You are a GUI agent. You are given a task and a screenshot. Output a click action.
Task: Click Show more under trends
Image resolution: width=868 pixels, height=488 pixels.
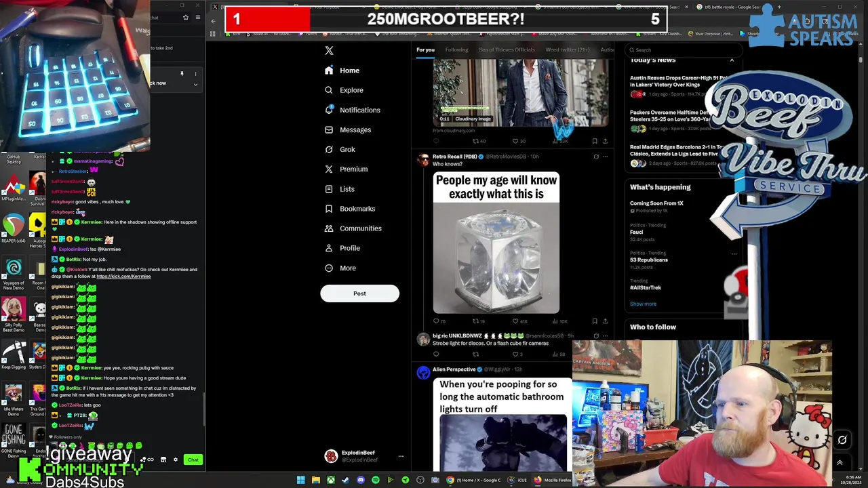pos(643,304)
